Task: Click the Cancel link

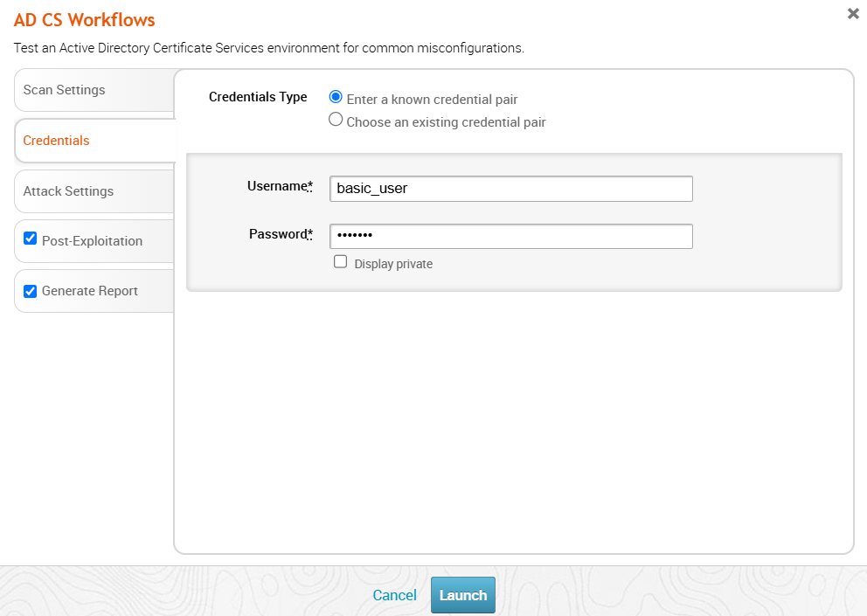Action: click(394, 595)
